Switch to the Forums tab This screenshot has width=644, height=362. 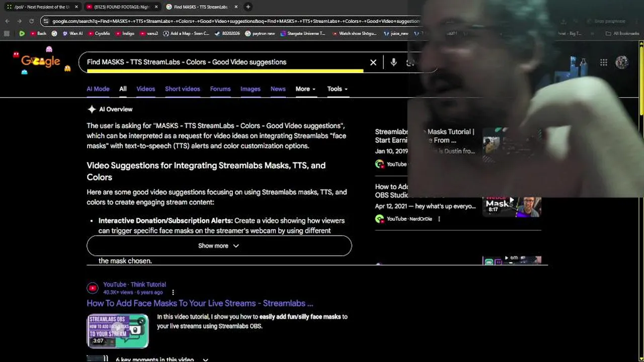click(220, 89)
